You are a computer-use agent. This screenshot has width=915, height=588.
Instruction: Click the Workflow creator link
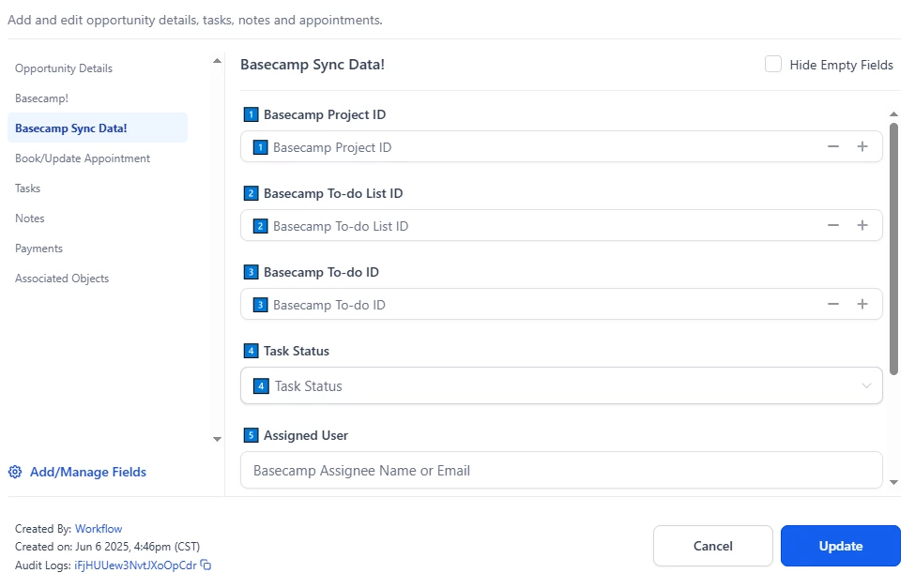[x=99, y=529]
